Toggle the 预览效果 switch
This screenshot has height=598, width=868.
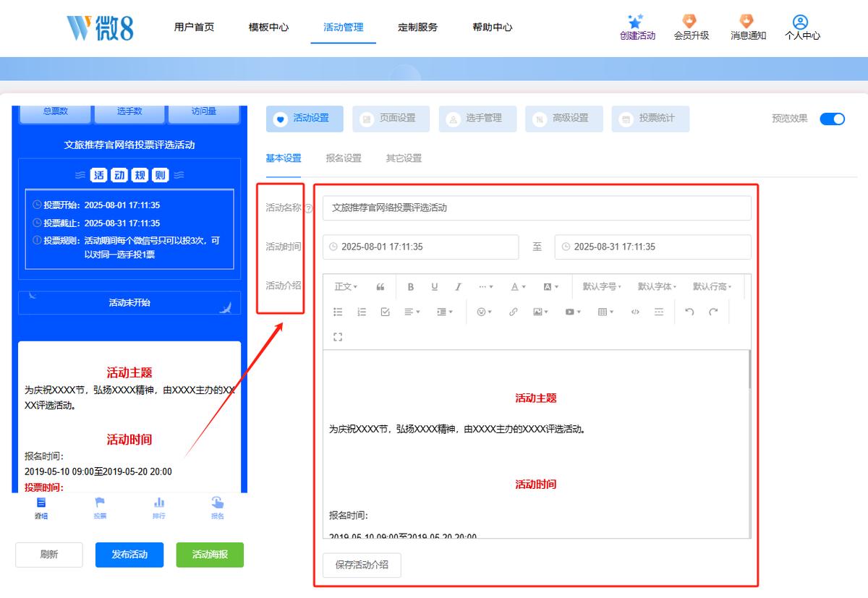tap(832, 119)
